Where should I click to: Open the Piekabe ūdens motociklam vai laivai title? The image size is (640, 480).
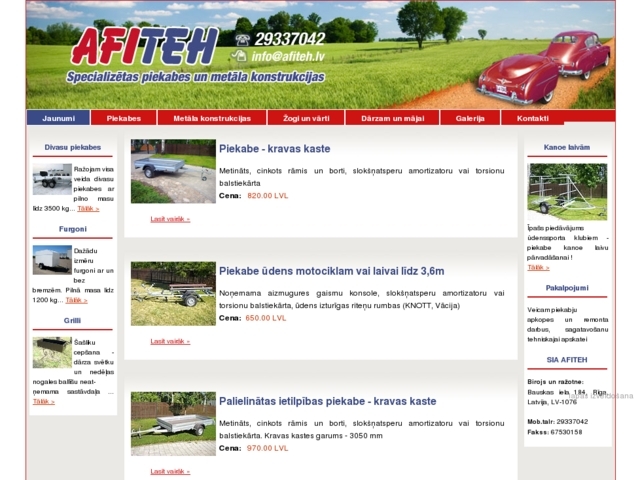click(332, 271)
